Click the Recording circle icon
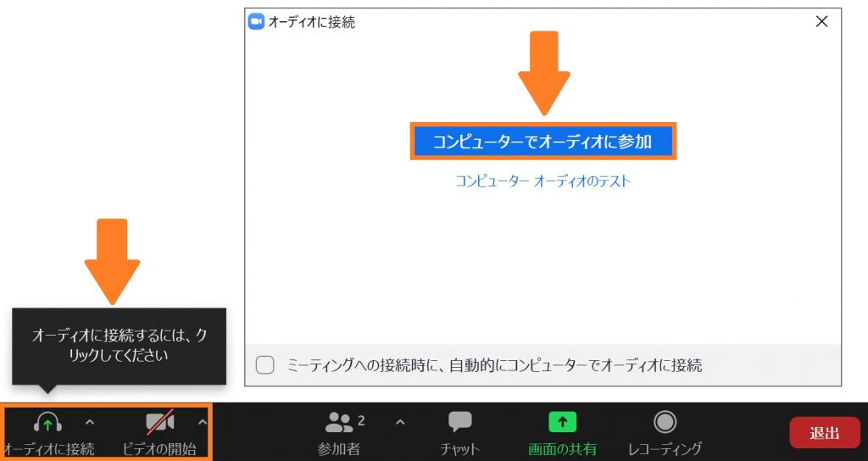The width and height of the screenshot is (868, 461). (665, 422)
